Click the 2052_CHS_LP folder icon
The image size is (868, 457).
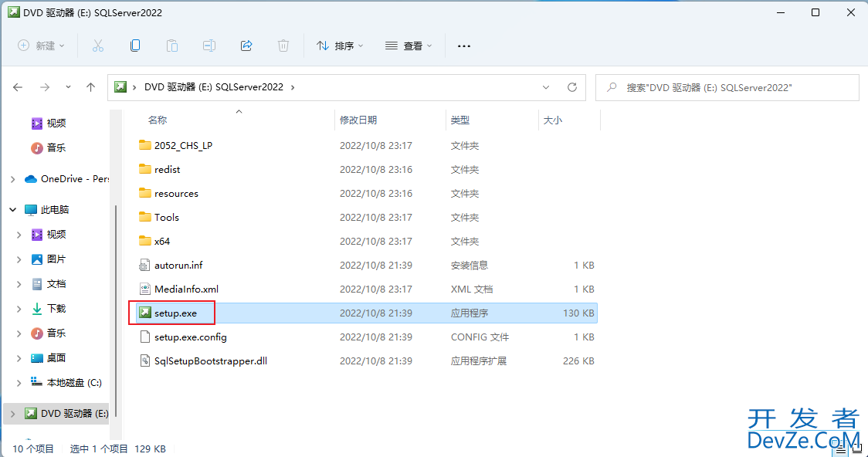click(x=145, y=145)
